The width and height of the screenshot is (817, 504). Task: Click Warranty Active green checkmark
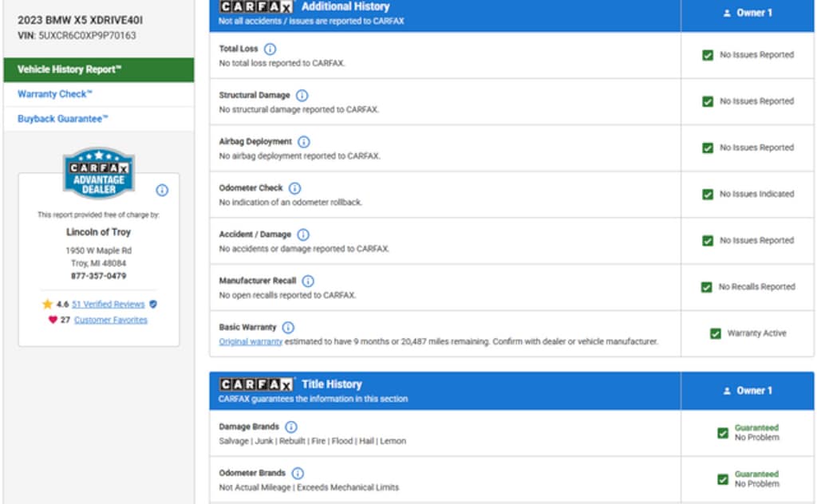coord(715,333)
